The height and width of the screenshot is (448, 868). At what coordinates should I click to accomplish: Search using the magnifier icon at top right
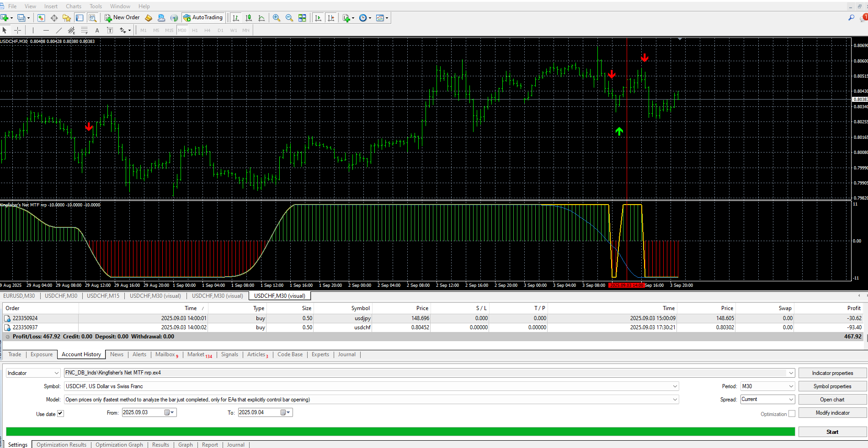coord(851,18)
